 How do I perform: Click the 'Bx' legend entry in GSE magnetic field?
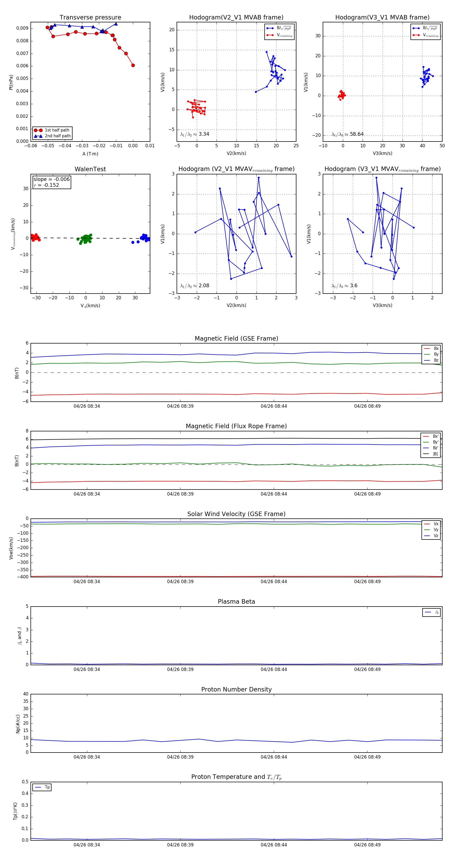431,349
